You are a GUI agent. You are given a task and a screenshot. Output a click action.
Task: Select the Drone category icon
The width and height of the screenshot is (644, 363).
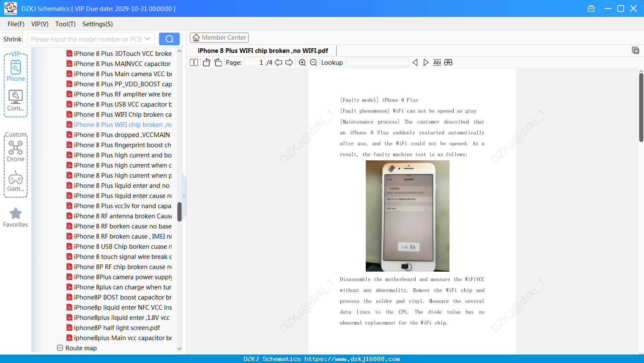(x=16, y=151)
